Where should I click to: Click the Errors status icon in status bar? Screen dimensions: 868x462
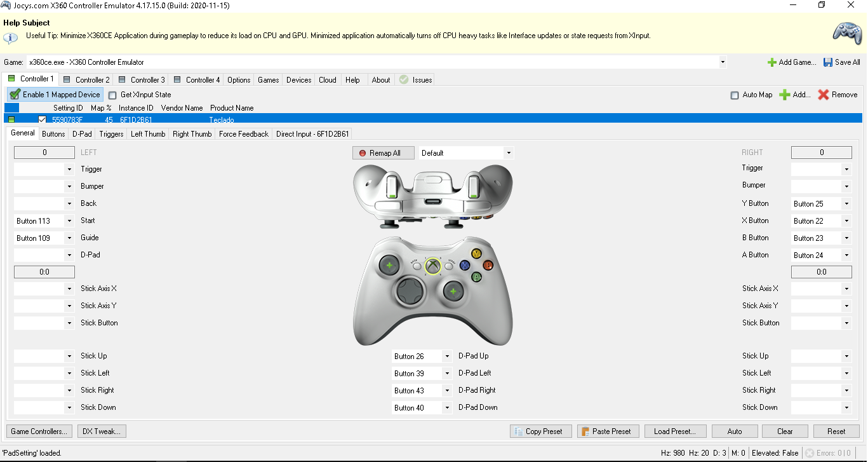point(810,453)
